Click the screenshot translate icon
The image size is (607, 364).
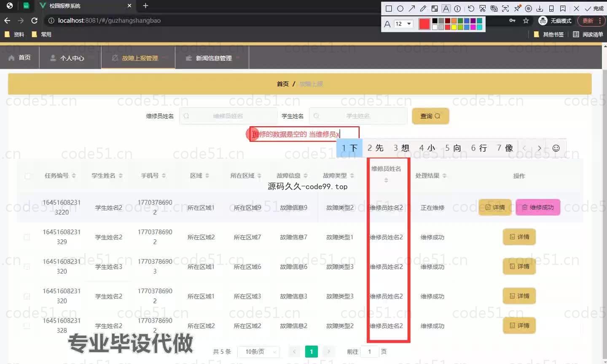[x=494, y=8]
